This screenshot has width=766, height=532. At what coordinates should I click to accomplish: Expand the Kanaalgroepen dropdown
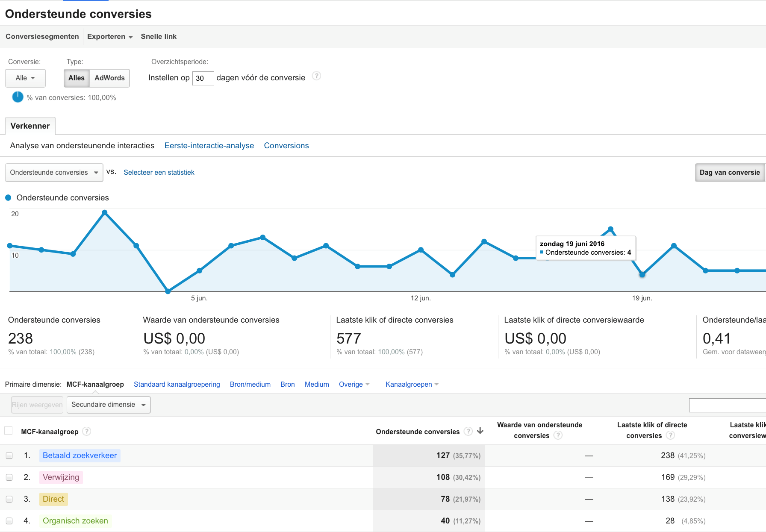(412, 384)
